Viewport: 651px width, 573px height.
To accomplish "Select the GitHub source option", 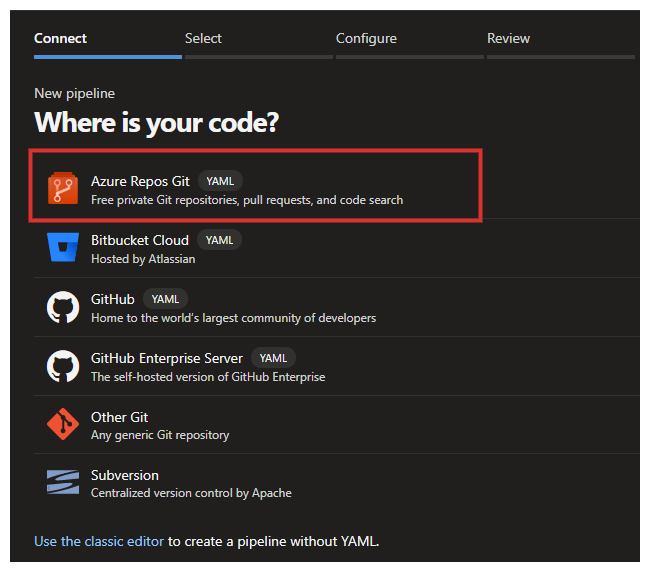I will point(337,307).
